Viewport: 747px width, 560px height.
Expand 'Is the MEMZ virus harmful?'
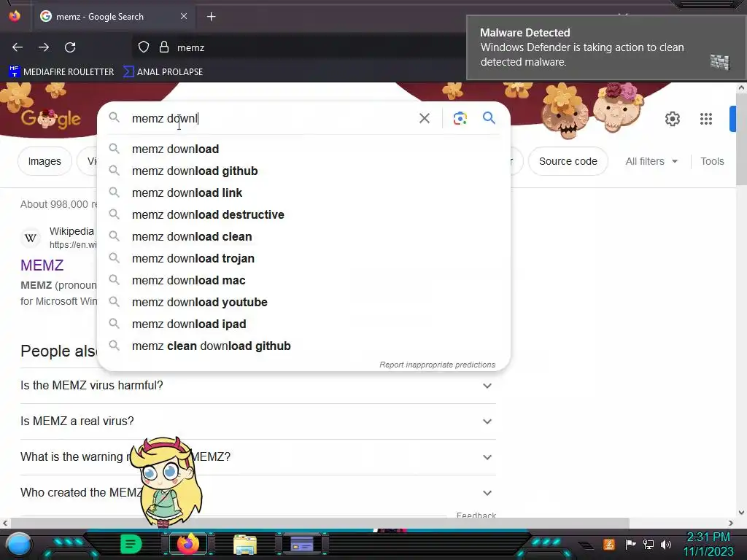click(258, 385)
